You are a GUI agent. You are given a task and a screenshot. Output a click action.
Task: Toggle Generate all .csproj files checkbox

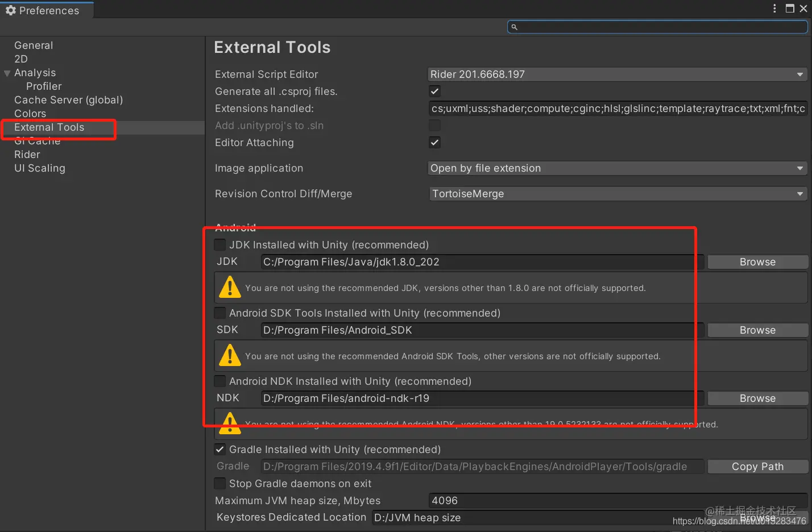coord(434,91)
